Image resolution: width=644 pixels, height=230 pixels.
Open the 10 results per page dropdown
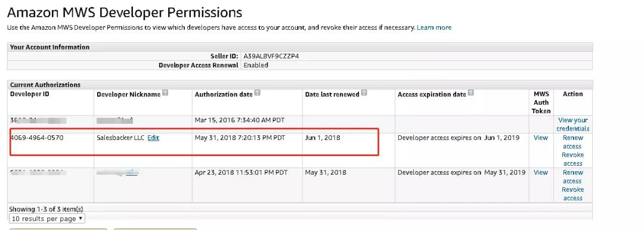point(47,219)
